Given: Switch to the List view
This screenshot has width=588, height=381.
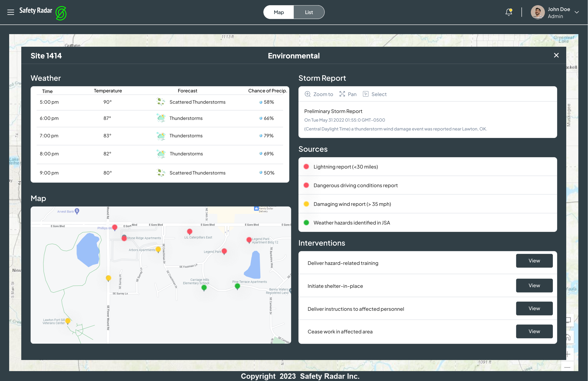Looking at the screenshot, I should (x=309, y=12).
